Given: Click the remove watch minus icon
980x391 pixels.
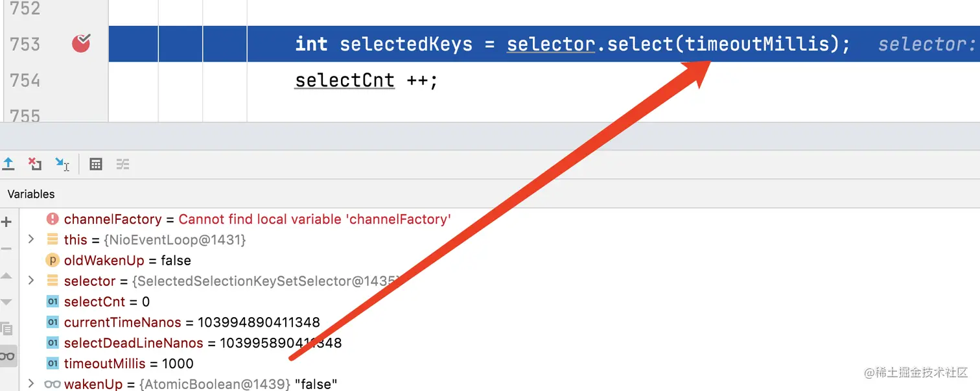Looking at the screenshot, I should pyautogui.click(x=7, y=249).
